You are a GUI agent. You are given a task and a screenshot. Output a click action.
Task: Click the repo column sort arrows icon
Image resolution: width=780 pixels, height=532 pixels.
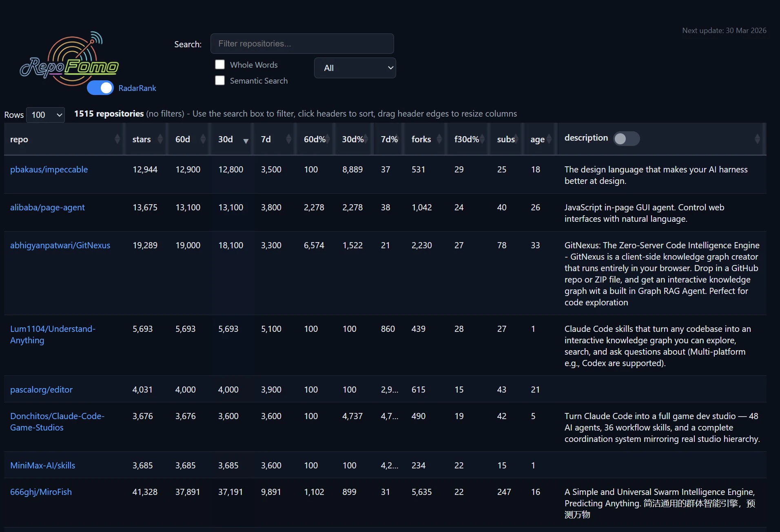coord(117,139)
